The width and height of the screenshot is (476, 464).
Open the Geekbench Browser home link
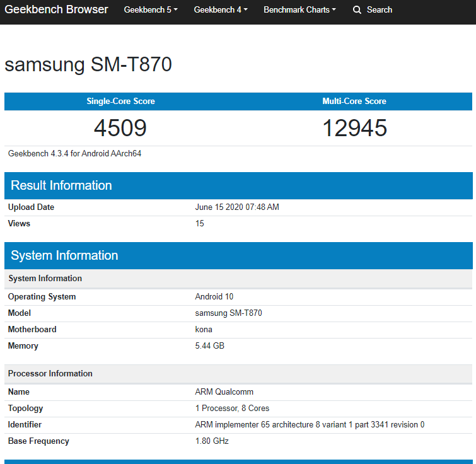pos(56,9)
